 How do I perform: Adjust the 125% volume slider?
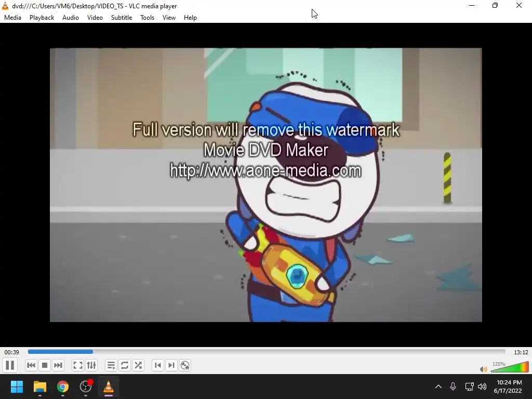(510, 367)
